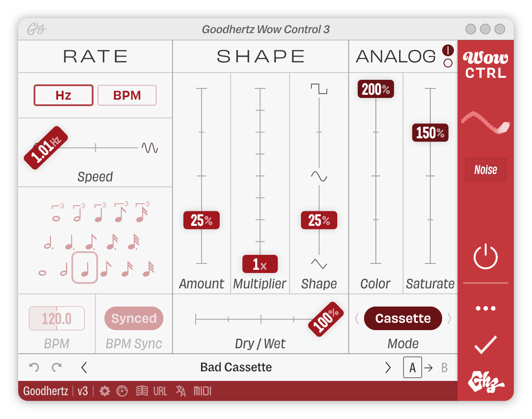Click the power bypass icon
The height and width of the screenshot is (419, 532).
point(485,257)
